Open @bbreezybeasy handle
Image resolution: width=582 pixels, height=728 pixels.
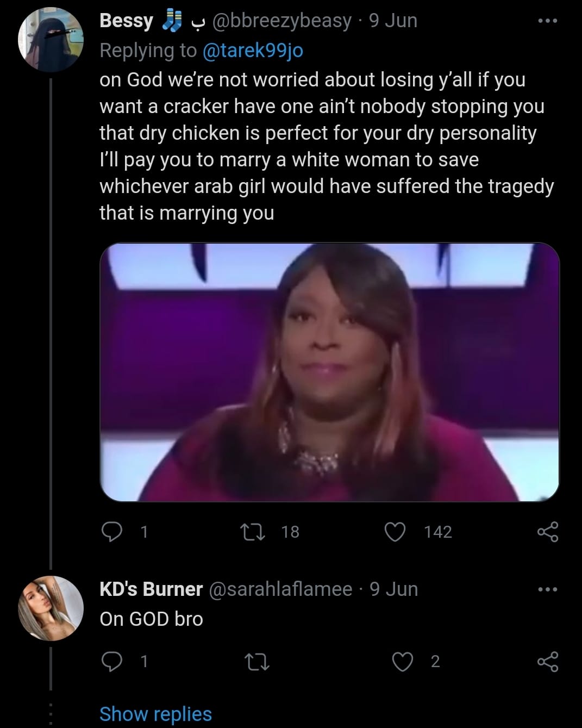281,21
